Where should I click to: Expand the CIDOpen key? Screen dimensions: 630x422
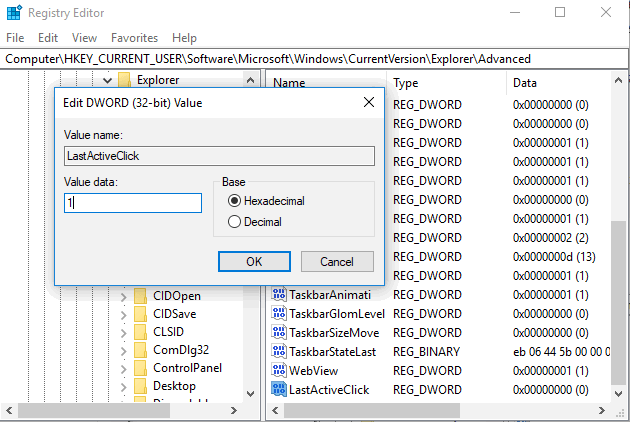tap(124, 297)
